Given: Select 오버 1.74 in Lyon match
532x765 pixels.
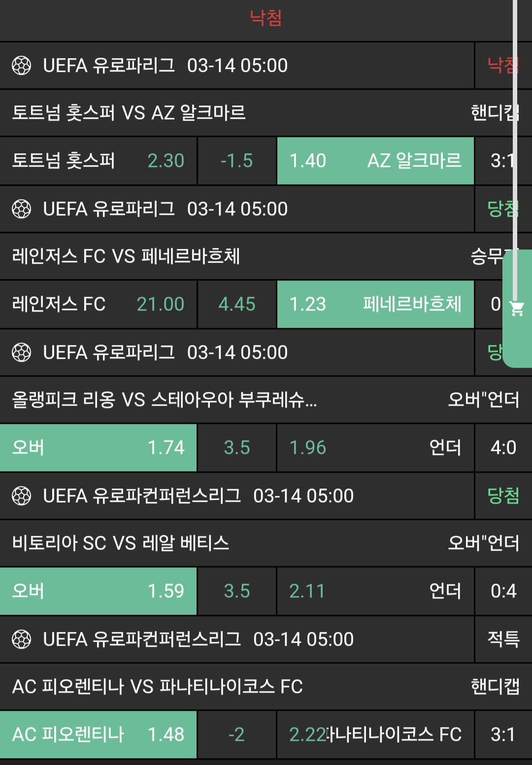Looking at the screenshot, I should pos(99,448).
